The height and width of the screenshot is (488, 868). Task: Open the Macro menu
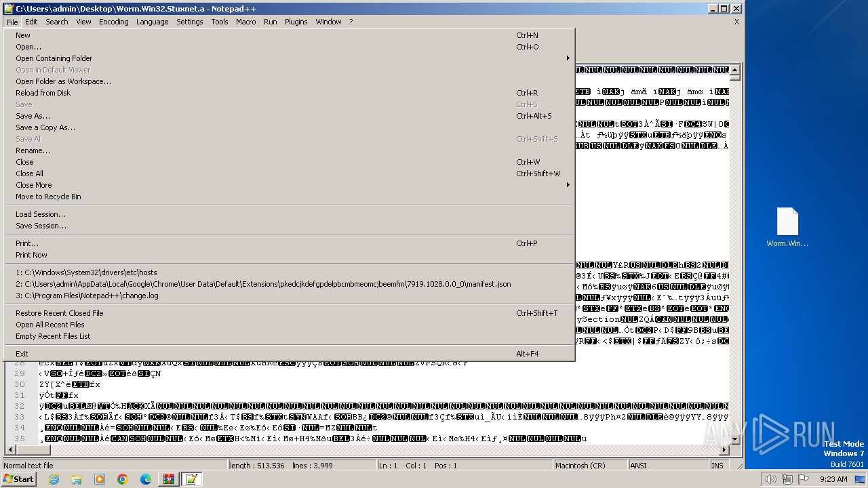[246, 22]
